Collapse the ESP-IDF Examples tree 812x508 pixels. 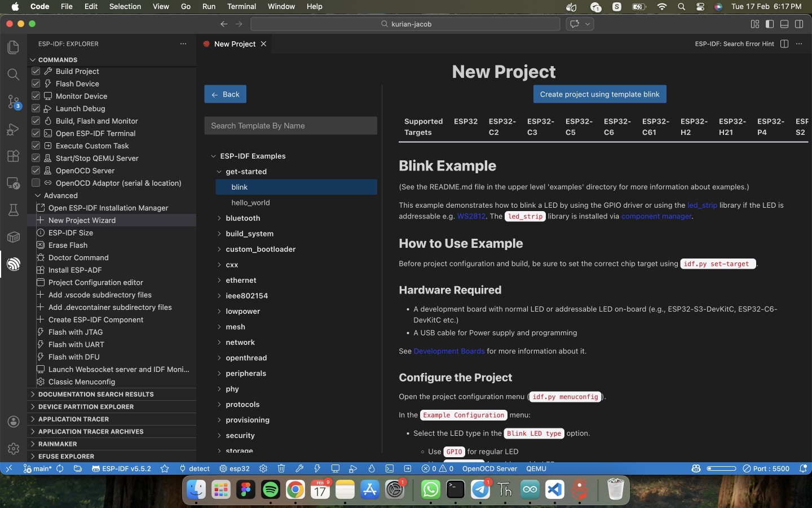[x=253, y=156]
